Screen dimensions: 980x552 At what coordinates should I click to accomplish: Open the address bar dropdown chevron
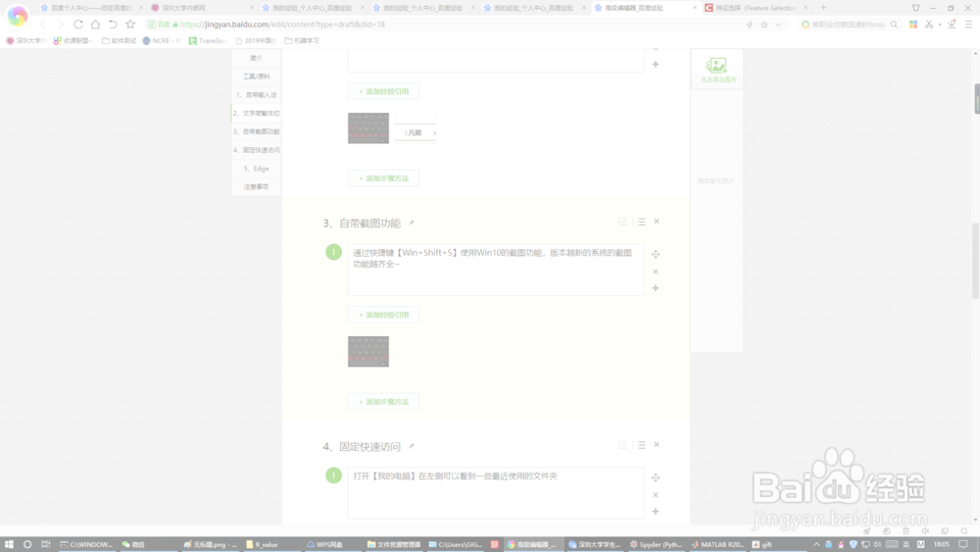(x=778, y=25)
